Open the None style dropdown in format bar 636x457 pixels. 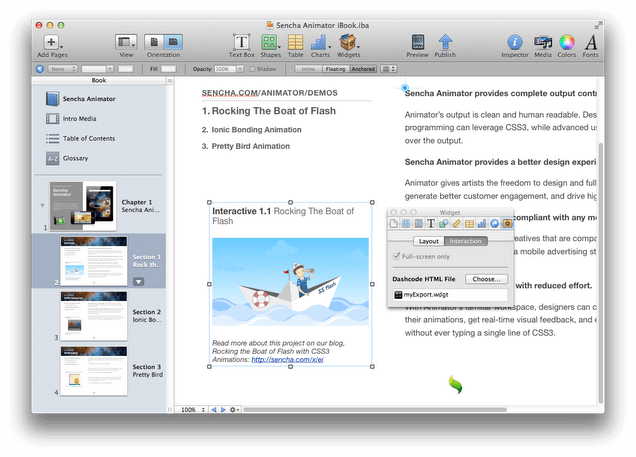click(62, 69)
